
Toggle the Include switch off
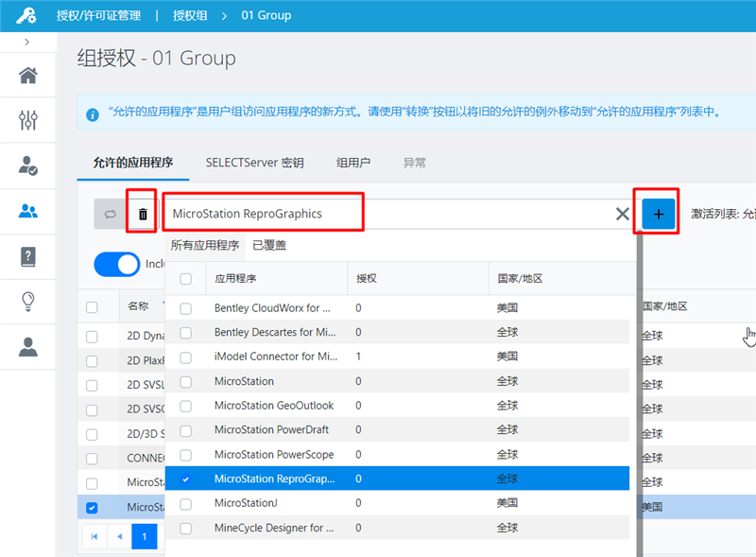point(117,264)
